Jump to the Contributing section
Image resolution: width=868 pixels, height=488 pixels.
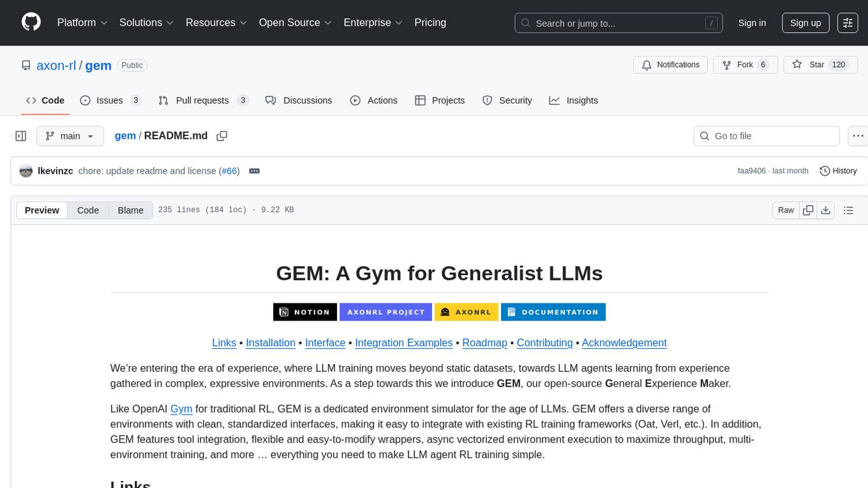545,342
